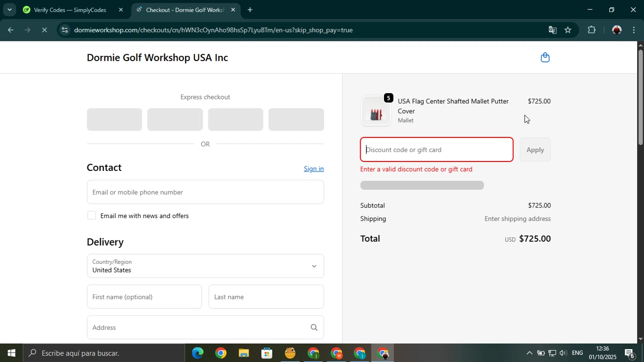
Task: Click the First name (optional) field
Action: 144,297
